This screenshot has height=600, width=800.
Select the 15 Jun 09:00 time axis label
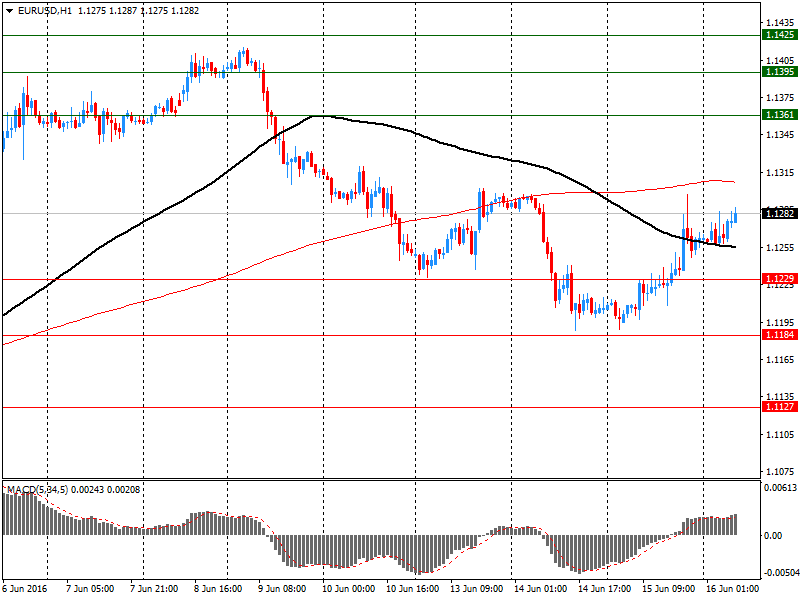(x=668, y=589)
